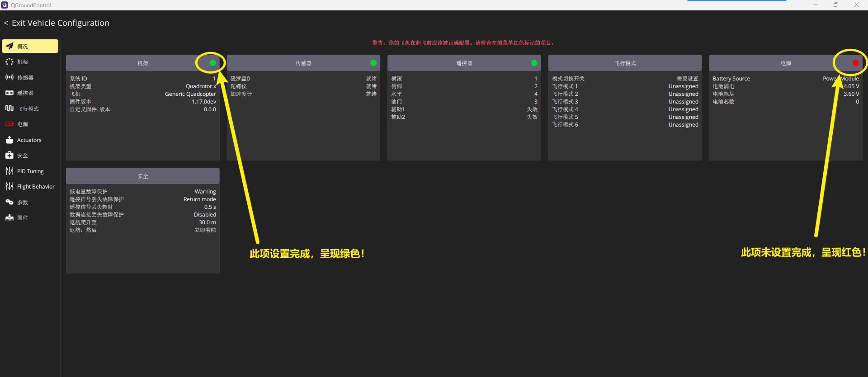Select the 参数 parameters gear icon
This screenshot has width=868, height=377.
click(9, 202)
